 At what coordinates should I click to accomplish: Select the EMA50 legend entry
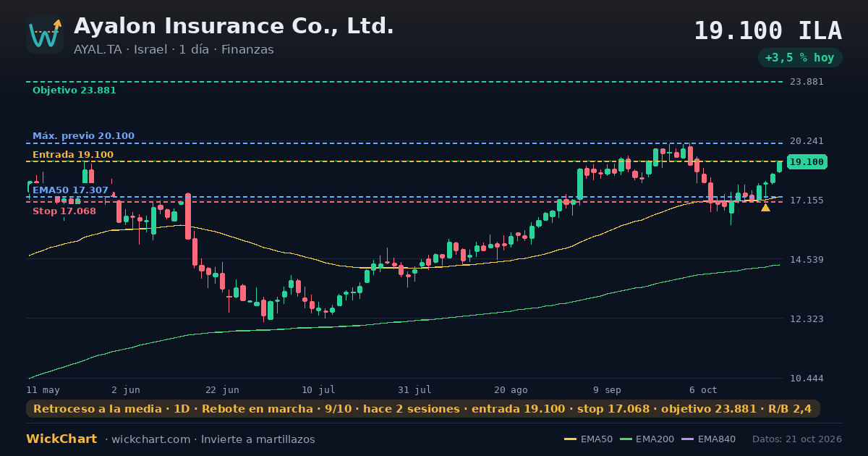(x=588, y=439)
